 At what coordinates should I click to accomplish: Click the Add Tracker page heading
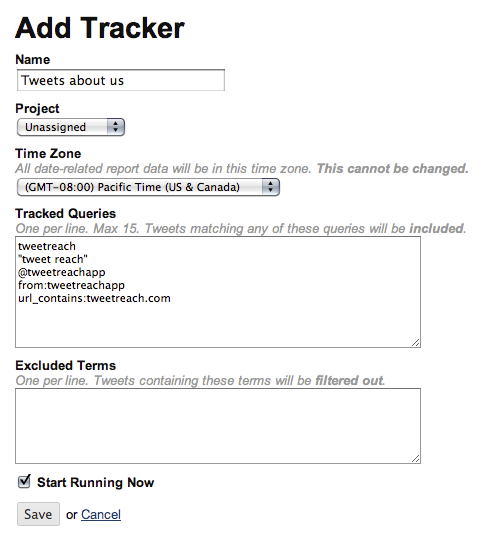point(100,28)
